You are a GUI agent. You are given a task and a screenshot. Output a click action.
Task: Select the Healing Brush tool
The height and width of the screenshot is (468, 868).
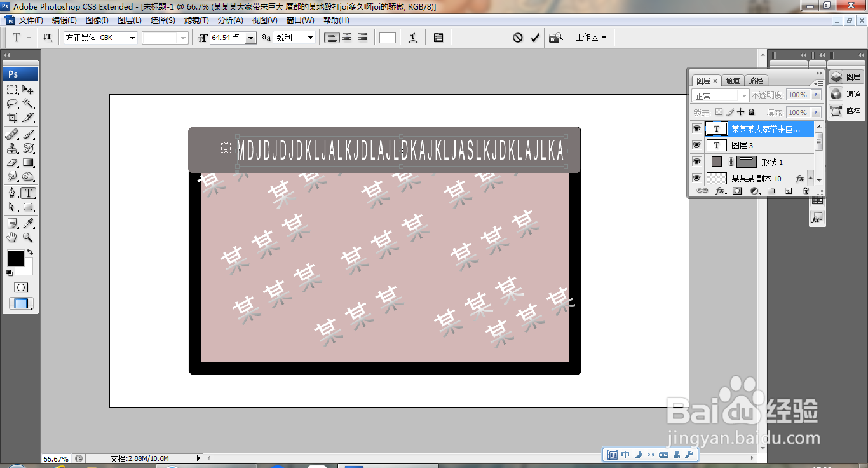pos(12,135)
